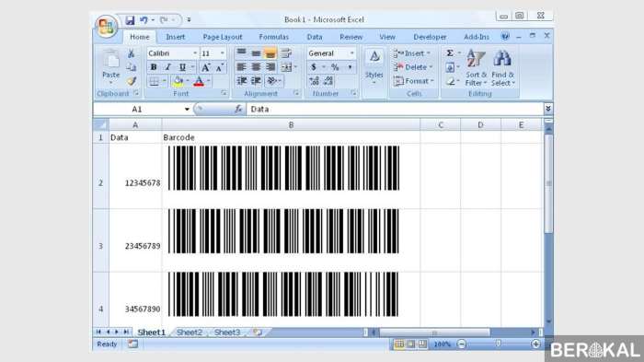Toggle Bold formatting

[x=154, y=67]
